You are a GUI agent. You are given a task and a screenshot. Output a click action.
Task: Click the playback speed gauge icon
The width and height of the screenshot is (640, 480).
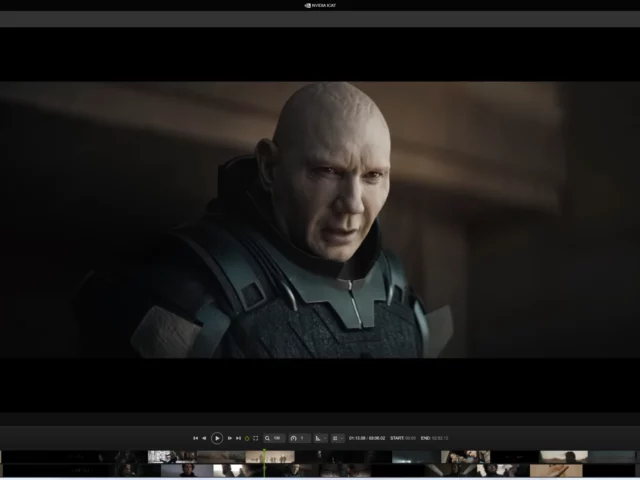point(293,438)
